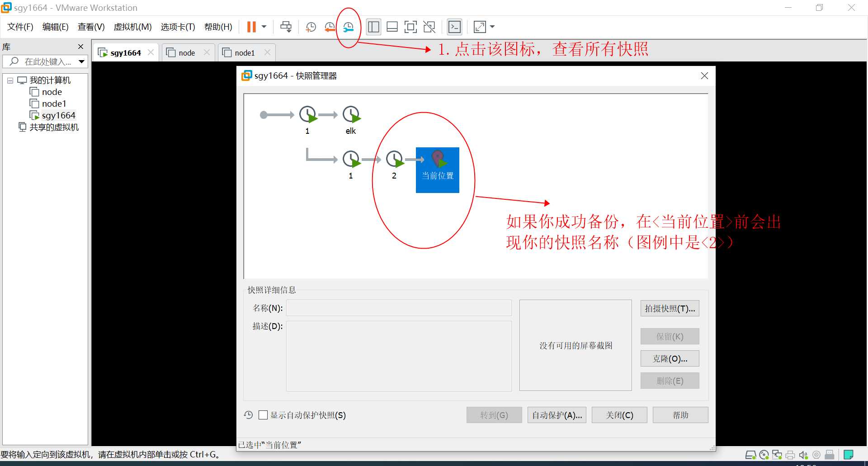Image resolution: width=868 pixels, height=466 pixels.
Task: Select snapshot 2 in the snapshot tree
Action: tap(395, 159)
